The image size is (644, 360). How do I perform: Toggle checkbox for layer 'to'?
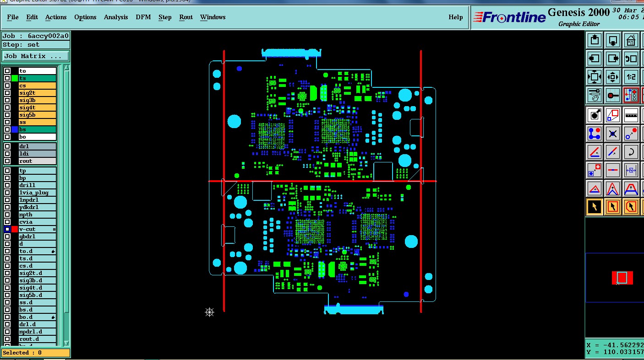pos(7,71)
